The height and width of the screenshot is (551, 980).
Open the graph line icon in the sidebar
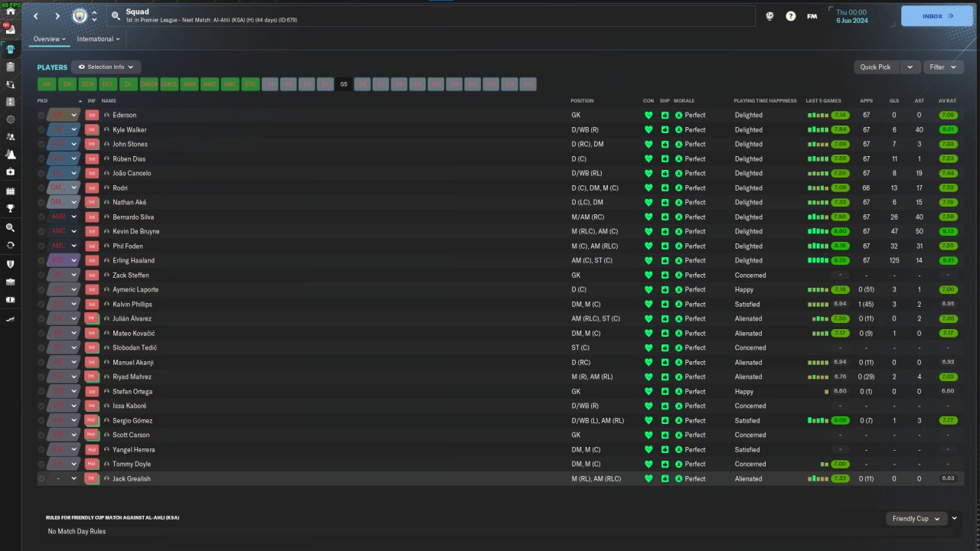[11, 318]
